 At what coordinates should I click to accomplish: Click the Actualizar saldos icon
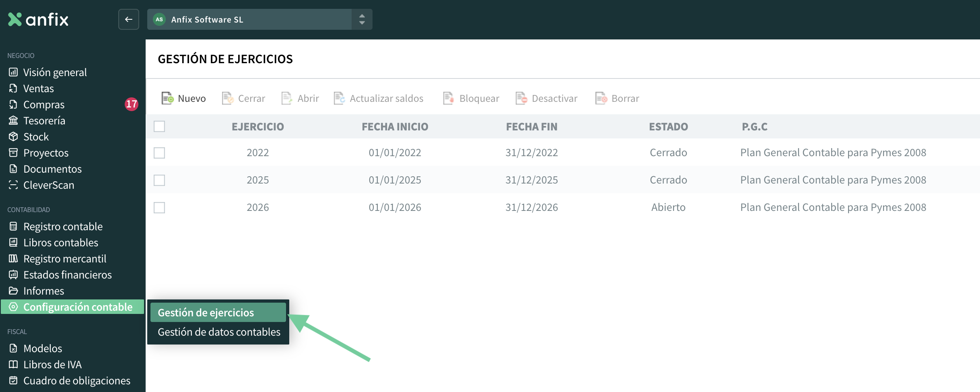(x=339, y=98)
